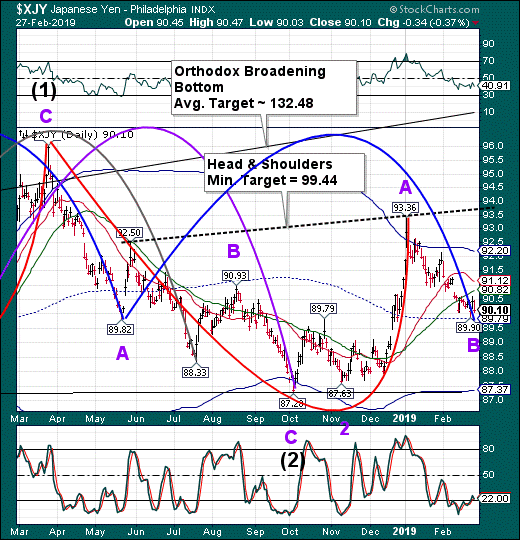Click the StockCharts.com copyright watermark
Image resolution: width=520 pixels, height=540 pixels.
pos(434,9)
